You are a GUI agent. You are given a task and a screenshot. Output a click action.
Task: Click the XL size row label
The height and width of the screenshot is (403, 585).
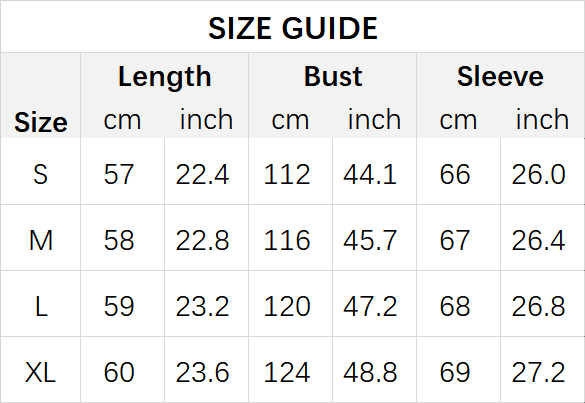click(40, 372)
